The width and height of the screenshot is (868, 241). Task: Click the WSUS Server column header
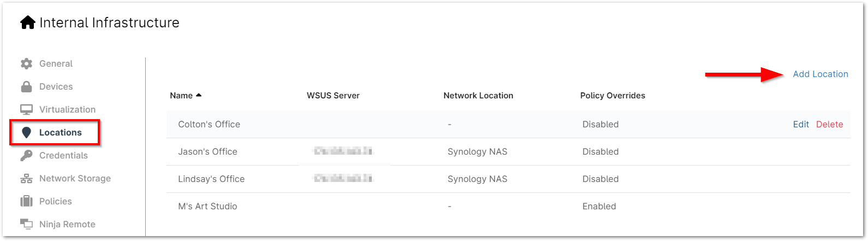(x=333, y=96)
